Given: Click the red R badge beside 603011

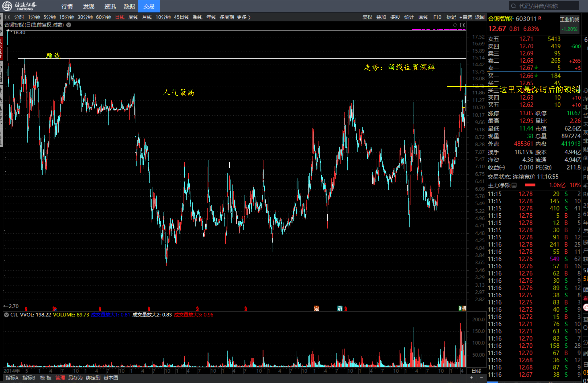Looking at the screenshot, I should 540,18.
